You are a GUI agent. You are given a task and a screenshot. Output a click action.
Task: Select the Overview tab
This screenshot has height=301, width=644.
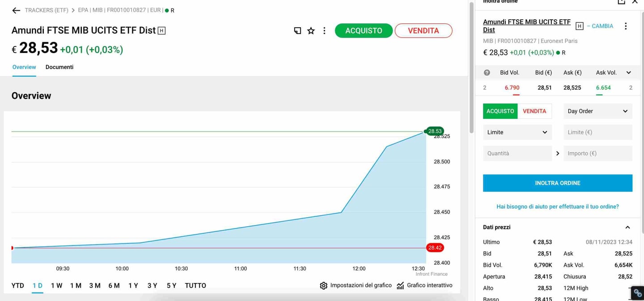pyautogui.click(x=24, y=67)
